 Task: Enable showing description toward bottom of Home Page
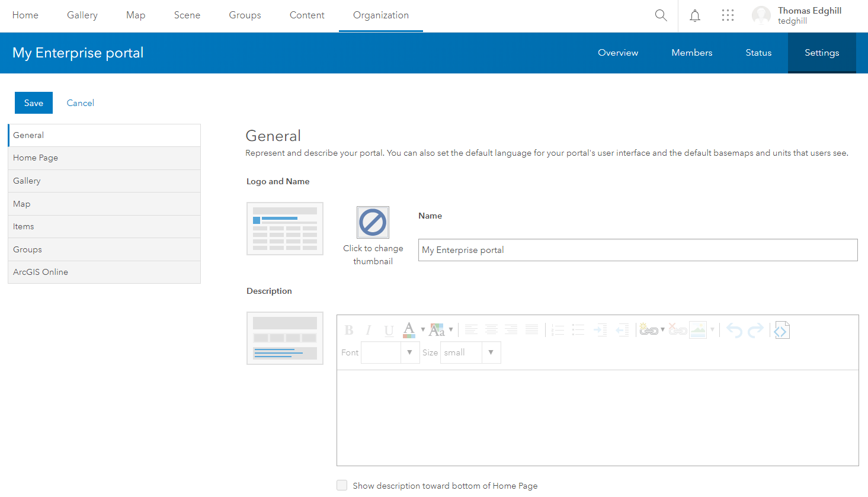(x=342, y=485)
